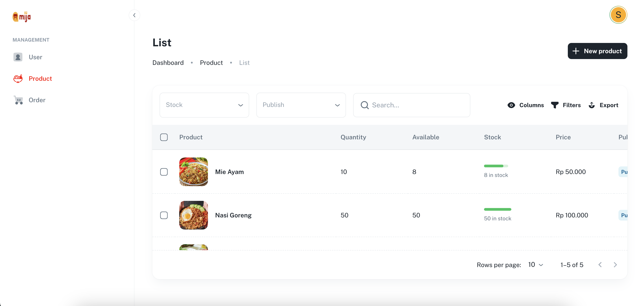Toggle the select-all products checkbox

(164, 137)
